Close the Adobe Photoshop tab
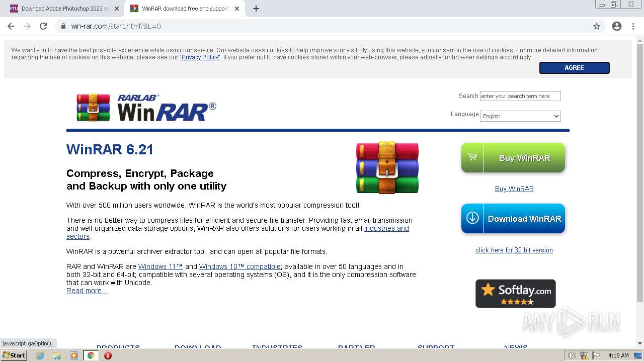644x362 pixels. point(116,9)
